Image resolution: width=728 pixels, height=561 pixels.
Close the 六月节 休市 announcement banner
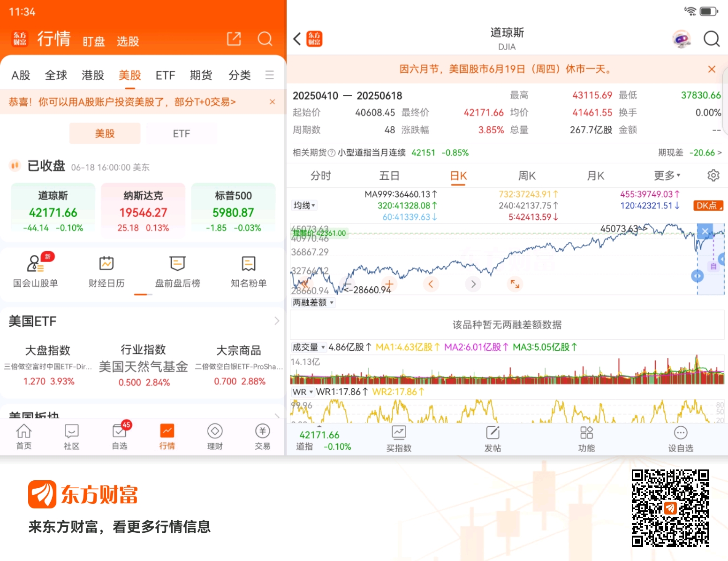pos(712,69)
